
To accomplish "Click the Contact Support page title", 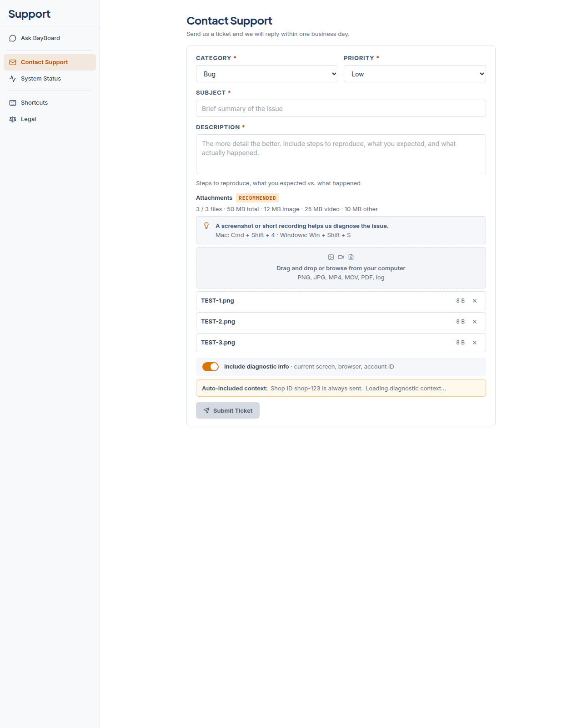I will tap(229, 21).
